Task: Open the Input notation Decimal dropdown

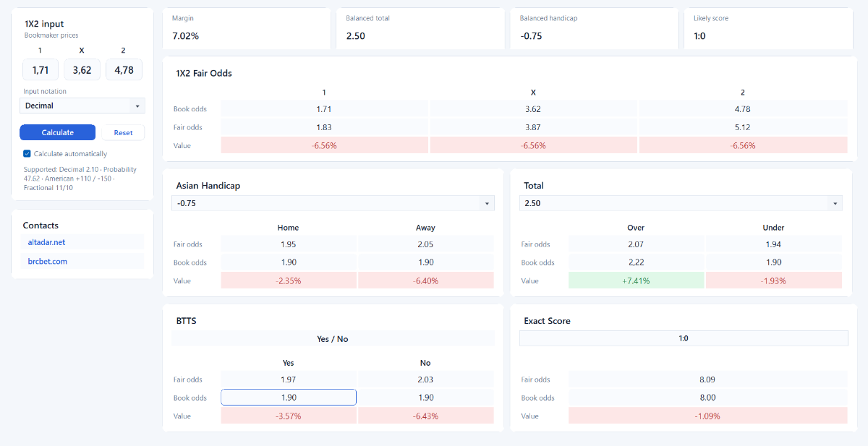Action: coord(82,106)
